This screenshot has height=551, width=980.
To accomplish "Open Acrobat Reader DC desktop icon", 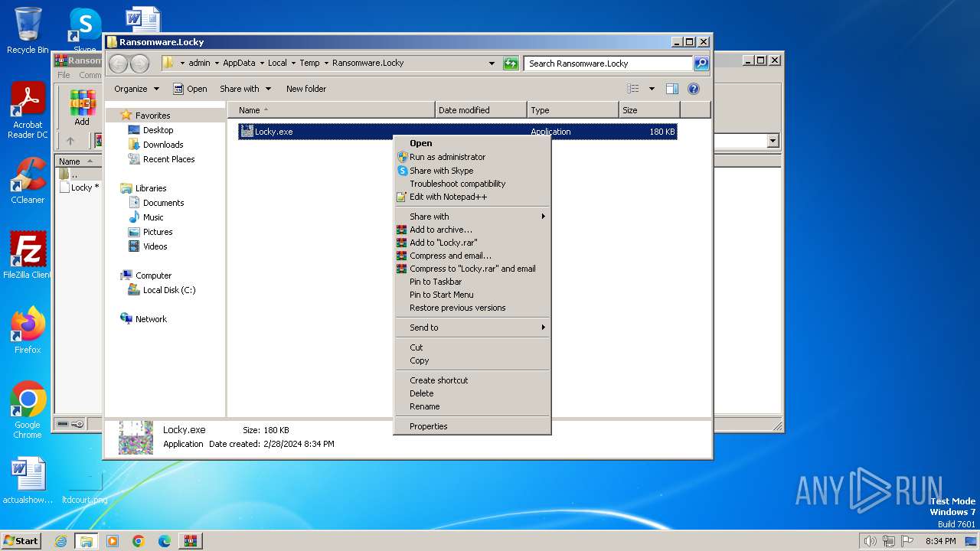I will click(28, 111).
